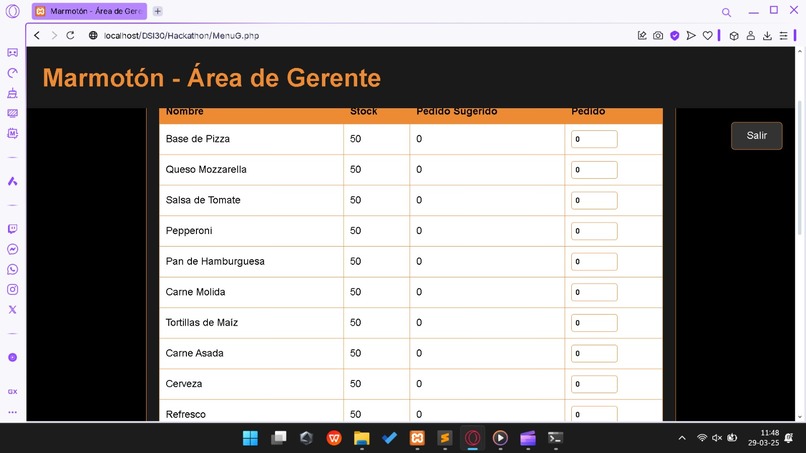This screenshot has width=806, height=453.
Task: Click the stock value 50 for Carne Asada
Action: pos(355,353)
